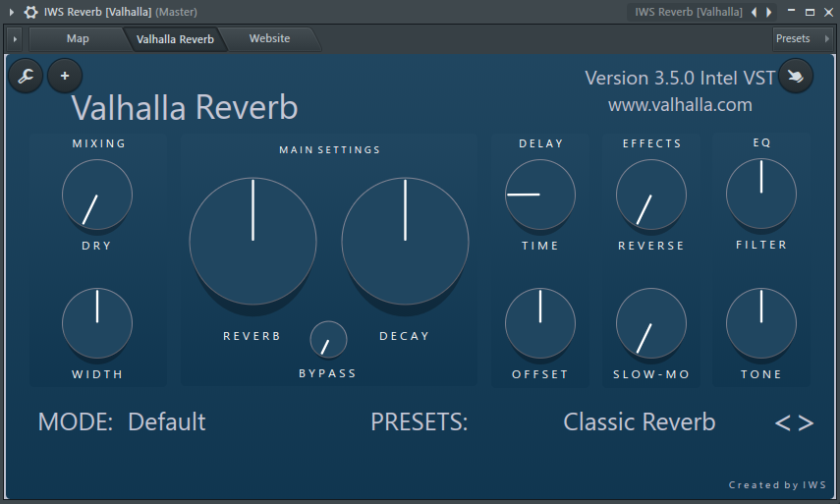Expand the tab bar left arrow
This screenshot has height=504, width=840.
(15, 38)
